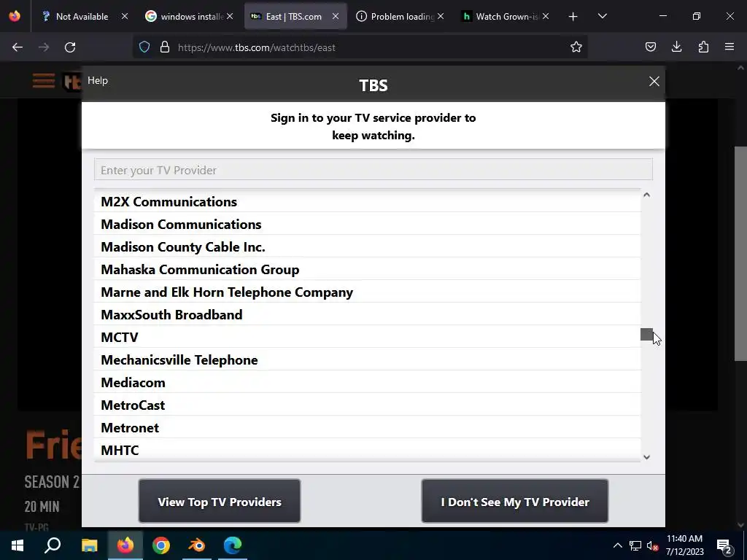Screen dimensions: 747x560
Task: Open Windows taskbar search
Action: [x=53, y=545]
